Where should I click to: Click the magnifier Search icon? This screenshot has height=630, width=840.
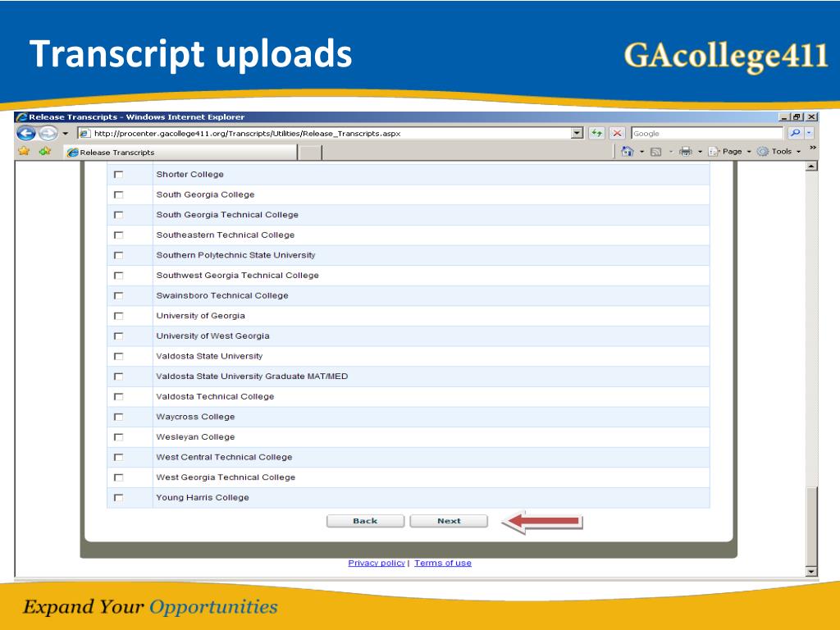click(795, 133)
